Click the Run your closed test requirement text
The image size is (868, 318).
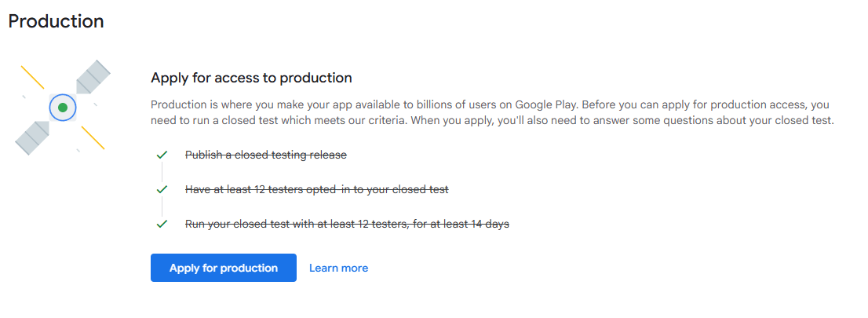pyautogui.click(x=347, y=224)
